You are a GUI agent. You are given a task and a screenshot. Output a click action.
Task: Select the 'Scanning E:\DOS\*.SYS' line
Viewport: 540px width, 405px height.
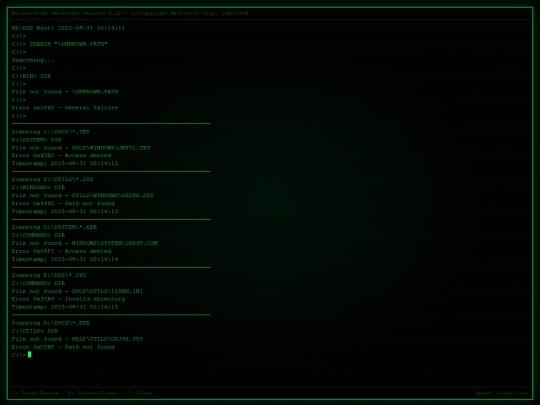point(49,275)
